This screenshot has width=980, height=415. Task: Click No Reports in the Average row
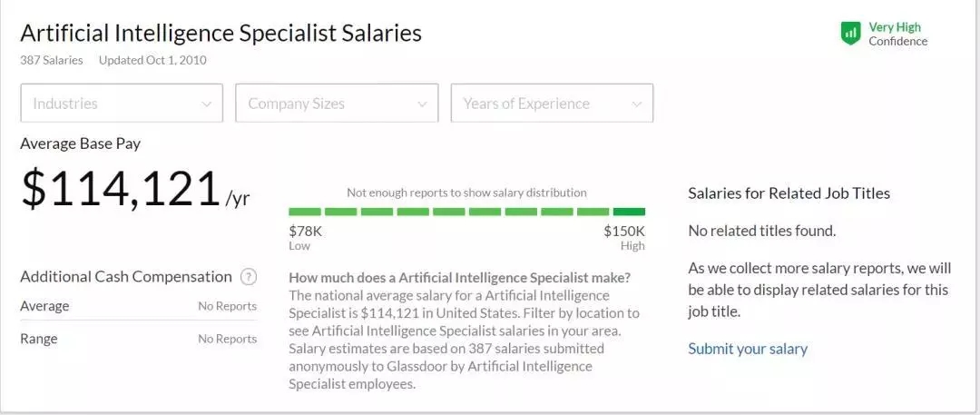click(x=227, y=306)
